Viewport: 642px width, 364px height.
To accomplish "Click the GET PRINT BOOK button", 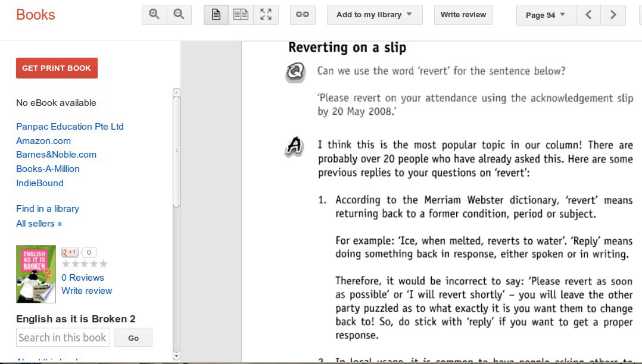I will (x=57, y=68).
